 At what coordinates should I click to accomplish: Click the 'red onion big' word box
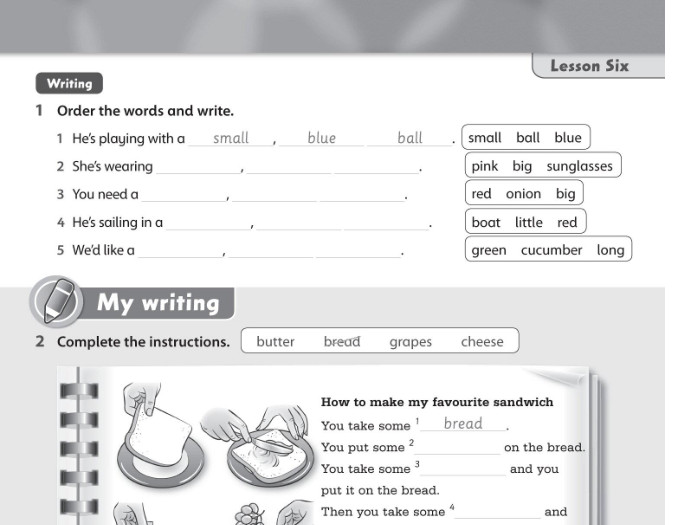(523, 194)
